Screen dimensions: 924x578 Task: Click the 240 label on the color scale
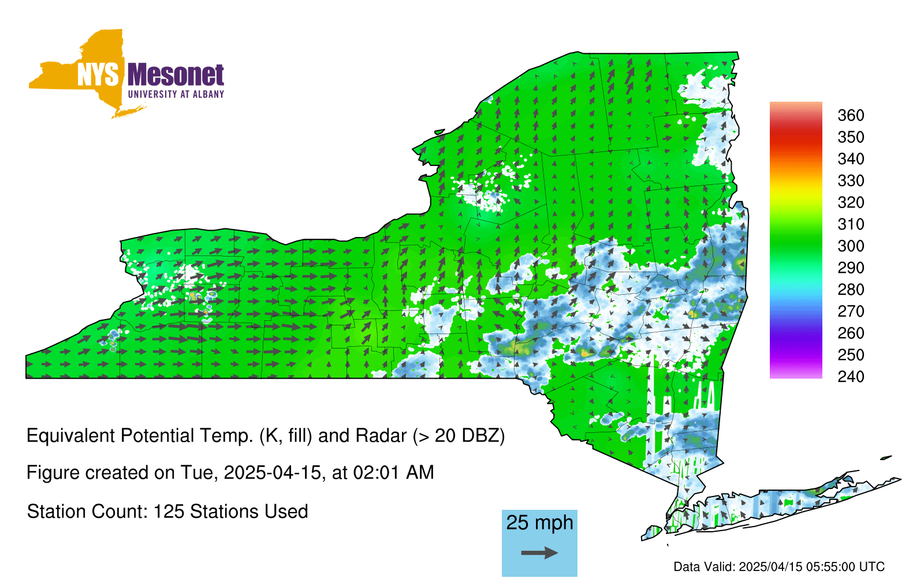pyautogui.click(x=851, y=377)
